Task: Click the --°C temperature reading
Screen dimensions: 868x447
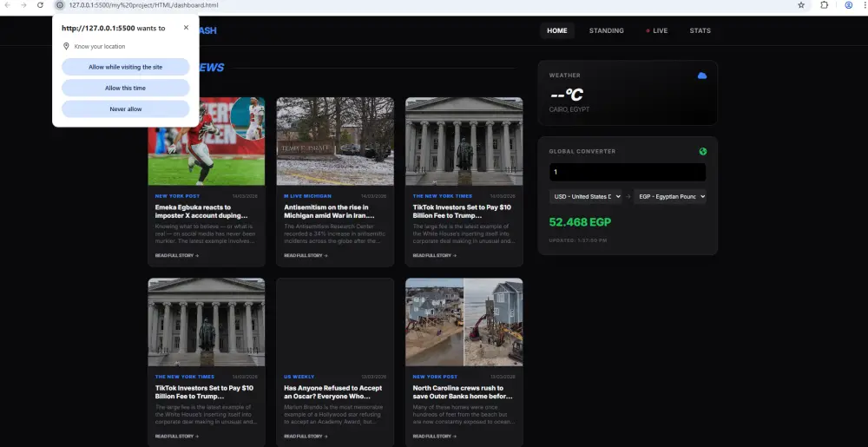Action: [x=566, y=95]
